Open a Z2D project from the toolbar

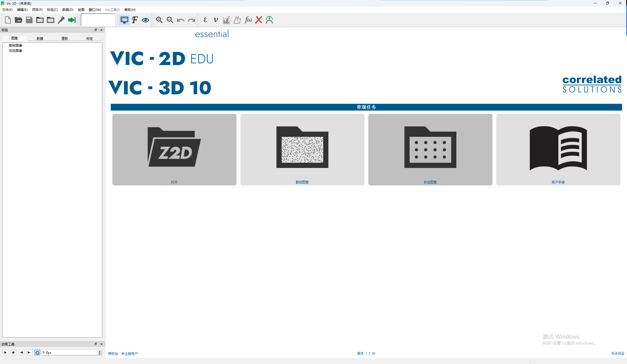[x=18, y=20]
